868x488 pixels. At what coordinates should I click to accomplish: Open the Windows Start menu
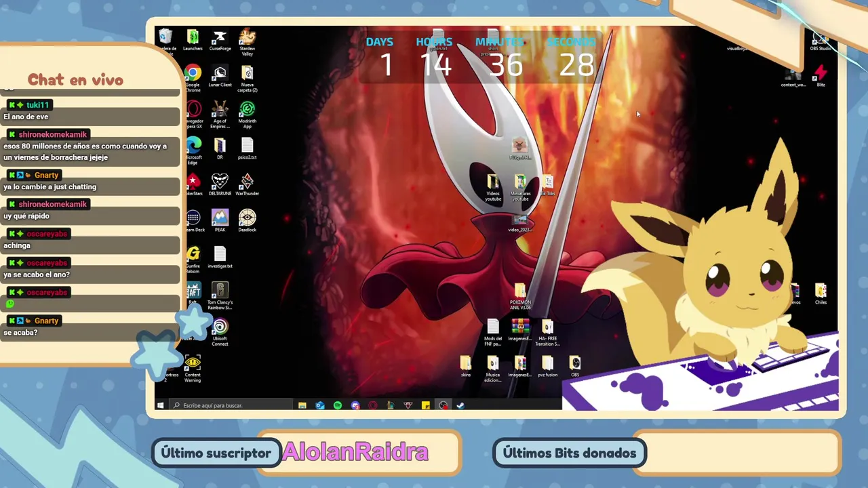tap(160, 405)
